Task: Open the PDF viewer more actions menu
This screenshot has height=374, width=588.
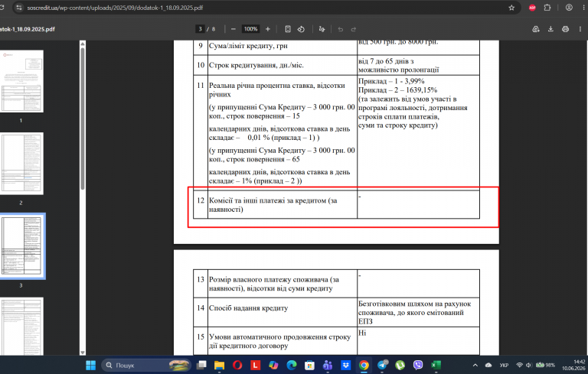Action: click(x=580, y=29)
